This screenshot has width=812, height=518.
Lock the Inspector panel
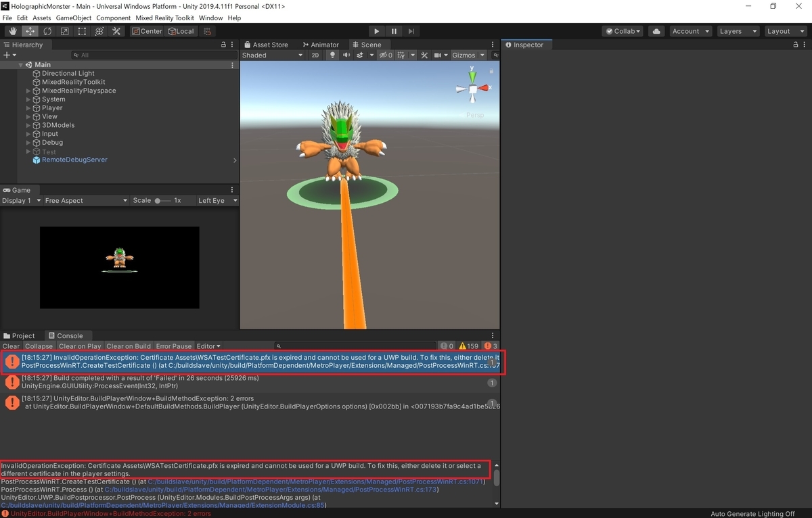point(796,45)
